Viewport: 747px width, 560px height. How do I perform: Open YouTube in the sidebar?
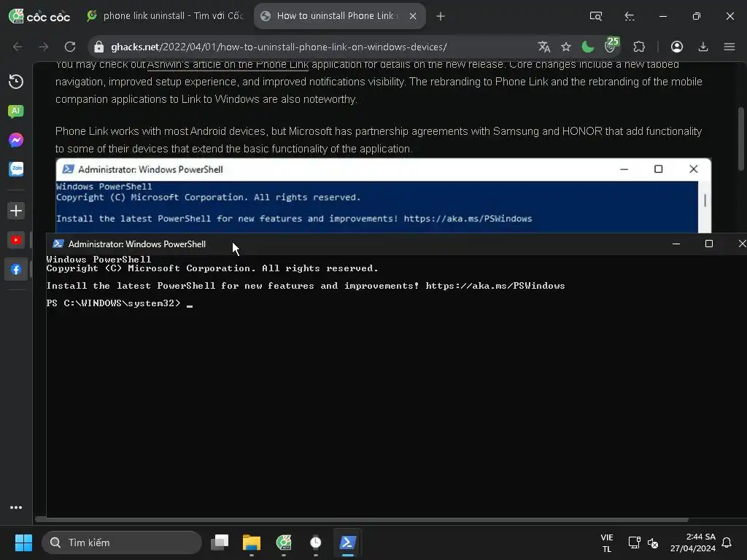pos(16,240)
